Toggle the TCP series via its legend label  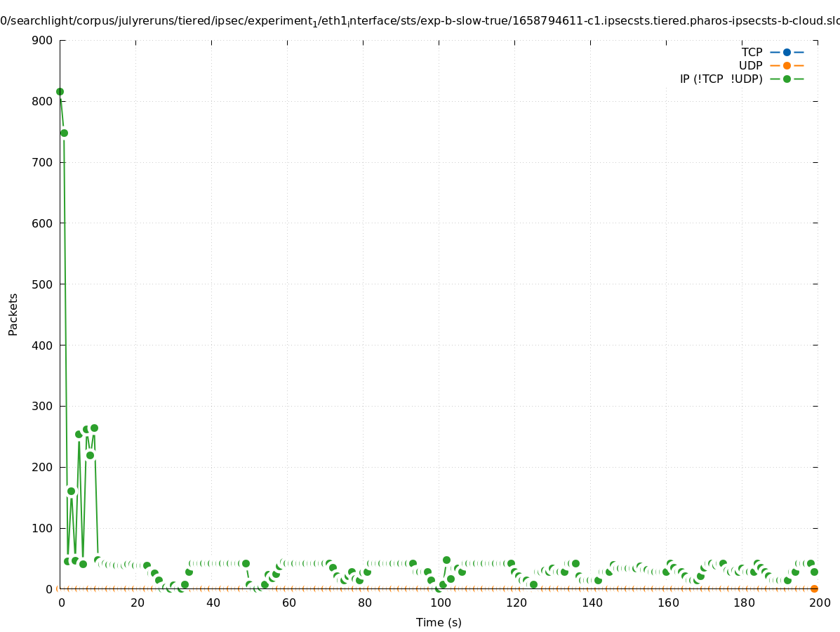tap(752, 52)
